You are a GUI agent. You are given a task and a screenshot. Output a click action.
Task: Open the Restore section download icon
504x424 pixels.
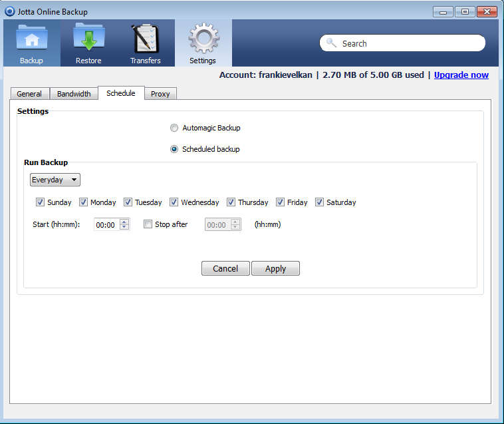pos(88,37)
